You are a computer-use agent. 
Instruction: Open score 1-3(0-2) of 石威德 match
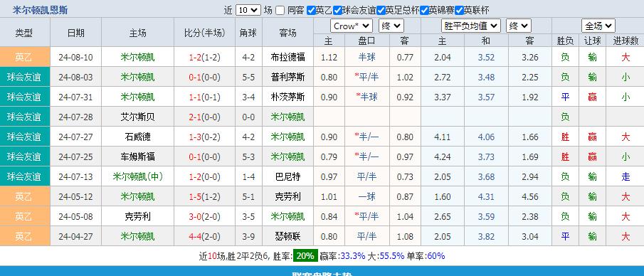click(x=204, y=137)
